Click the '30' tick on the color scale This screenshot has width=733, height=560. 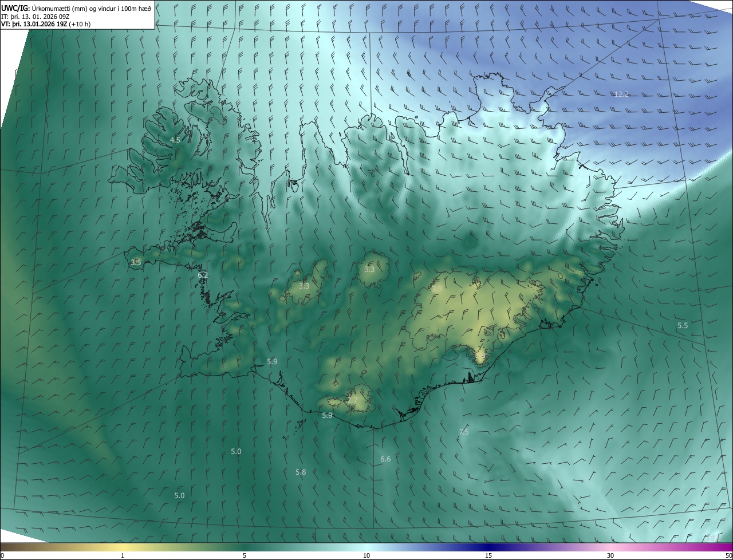610,555
